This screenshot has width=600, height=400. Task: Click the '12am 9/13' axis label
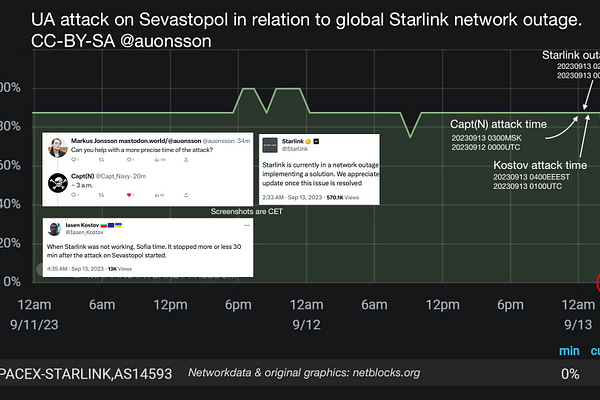(578, 315)
